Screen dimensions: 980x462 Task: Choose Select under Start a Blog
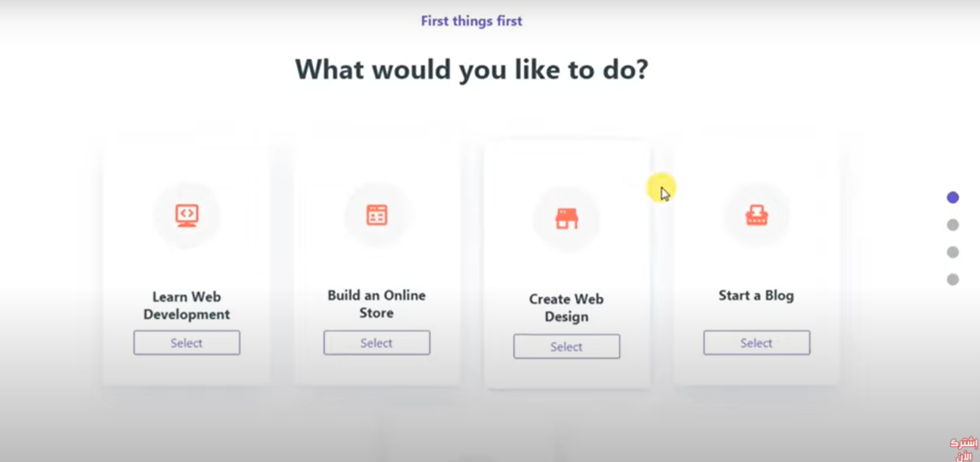(x=756, y=343)
